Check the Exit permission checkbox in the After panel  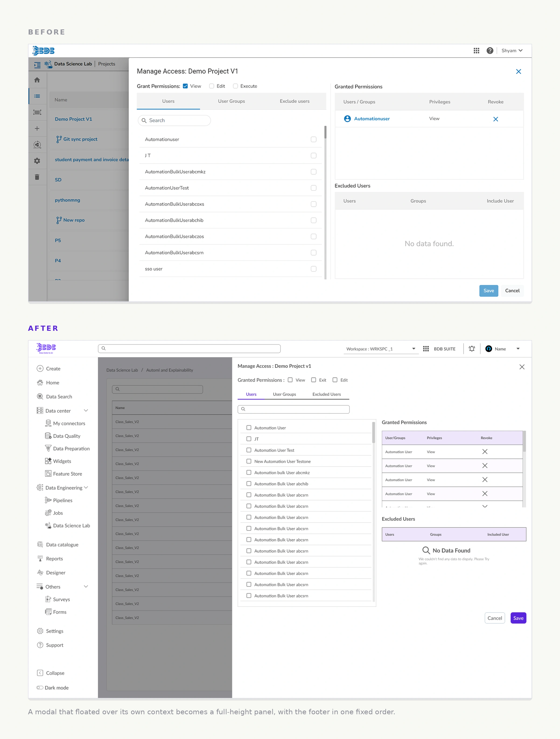click(313, 380)
